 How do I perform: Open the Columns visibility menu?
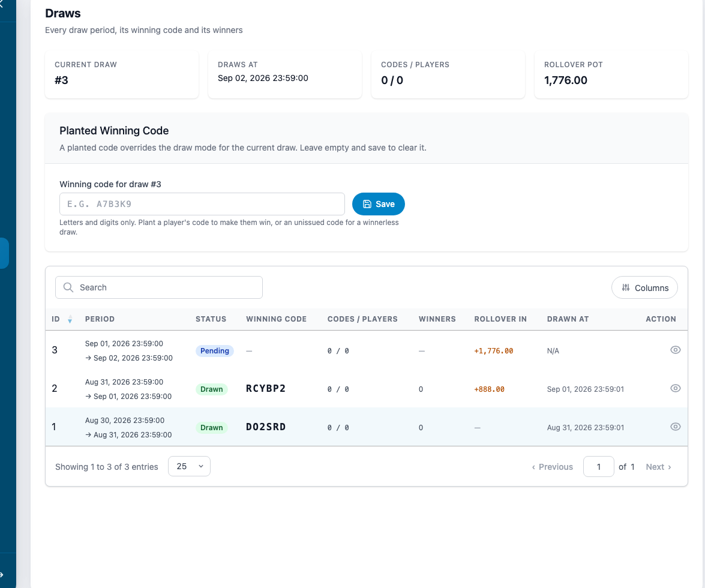click(644, 288)
